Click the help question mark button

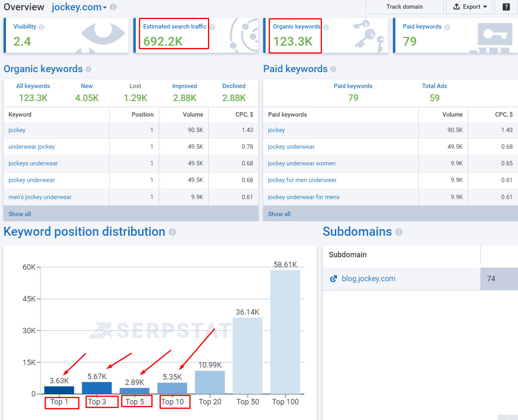[506, 7]
